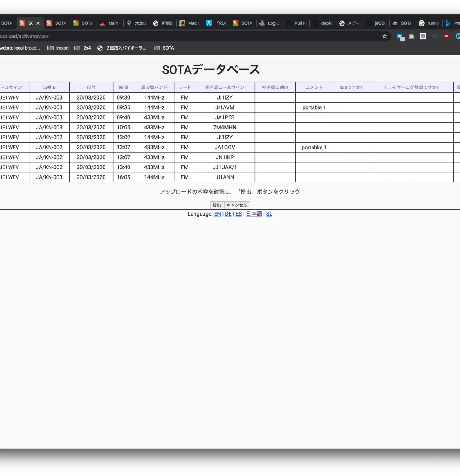Switch to the Log E tab

click(x=270, y=23)
